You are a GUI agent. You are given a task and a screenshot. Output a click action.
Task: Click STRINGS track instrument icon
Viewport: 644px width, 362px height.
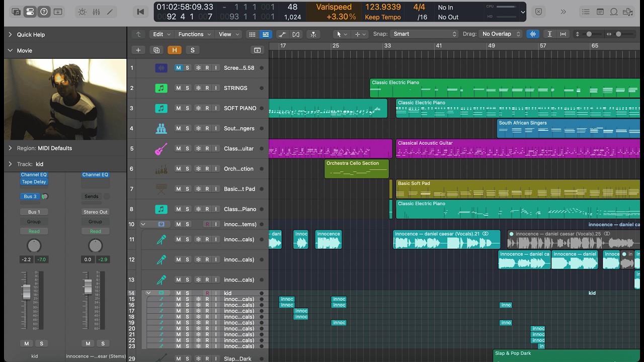pyautogui.click(x=161, y=88)
